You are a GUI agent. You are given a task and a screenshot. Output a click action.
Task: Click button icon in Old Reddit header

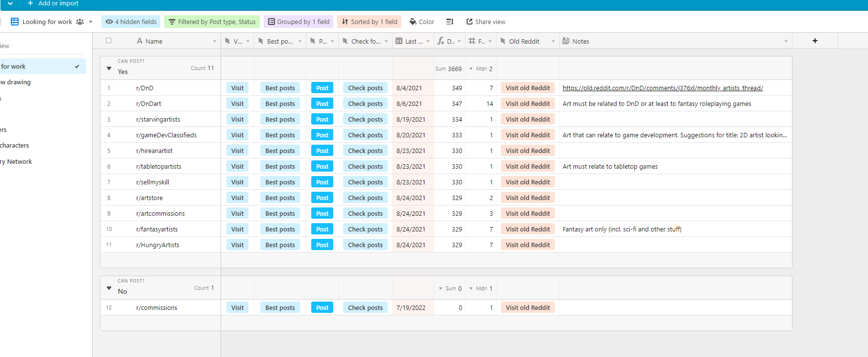coord(503,41)
